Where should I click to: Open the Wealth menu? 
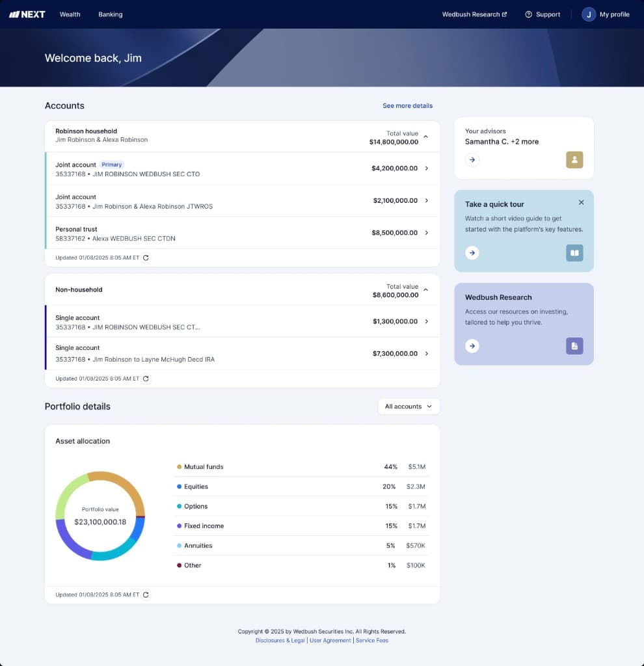pyautogui.click(x=70, y=14)
